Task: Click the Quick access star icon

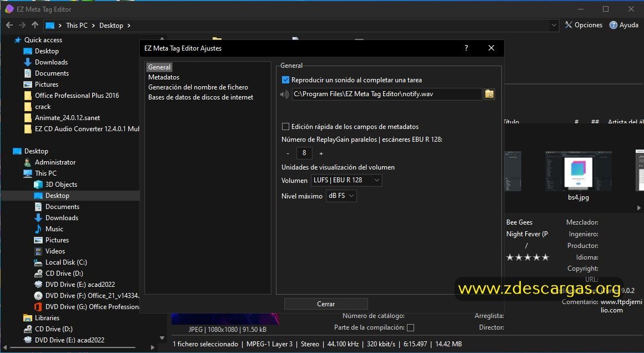Action: tap(17, 40)
